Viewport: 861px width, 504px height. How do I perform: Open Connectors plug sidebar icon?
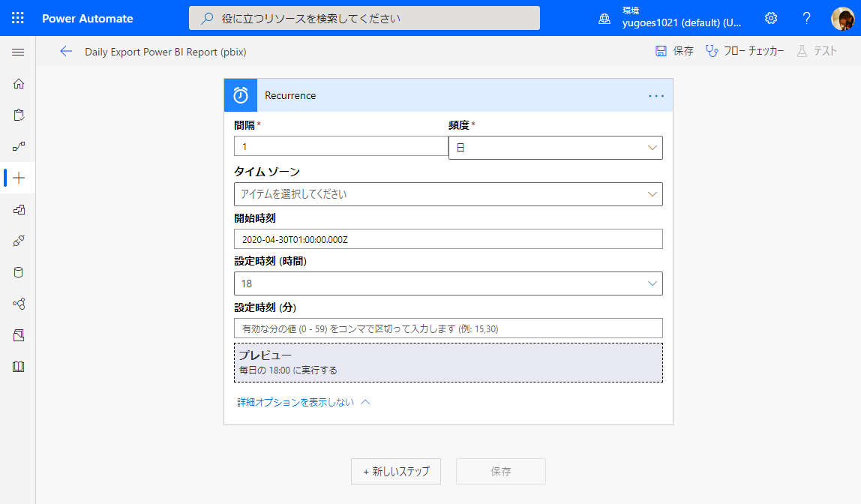tap(19, 241)
